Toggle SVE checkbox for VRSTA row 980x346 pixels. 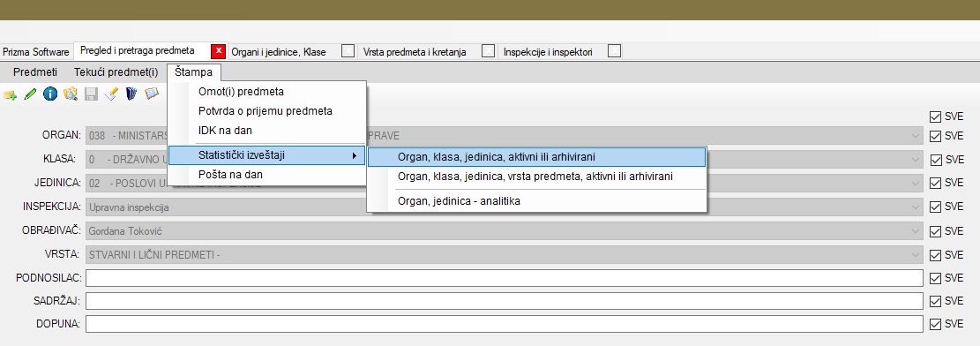[x=935, y=255]
